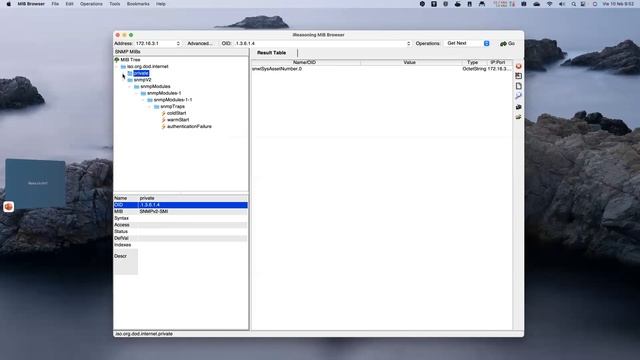The width and height of the screenshot is (640, 360).
Task: Click the magnifier search icon in the side toolbar
Action: [518, 96]
